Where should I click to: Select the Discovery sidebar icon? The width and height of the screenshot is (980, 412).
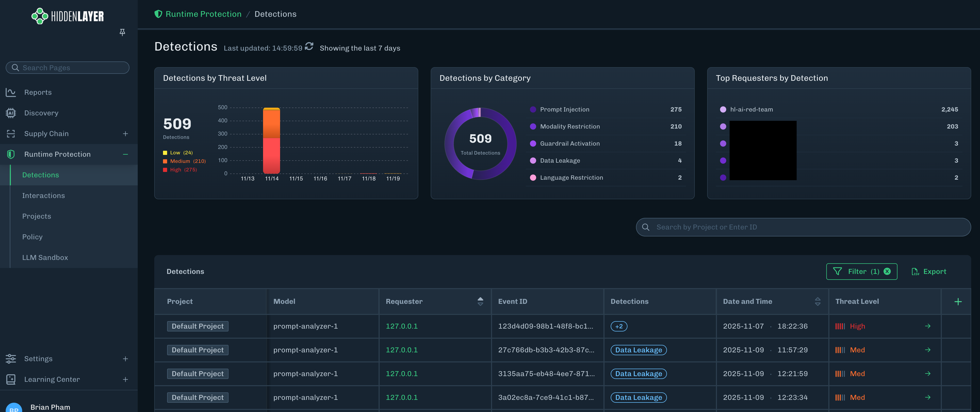click(10, 113)
